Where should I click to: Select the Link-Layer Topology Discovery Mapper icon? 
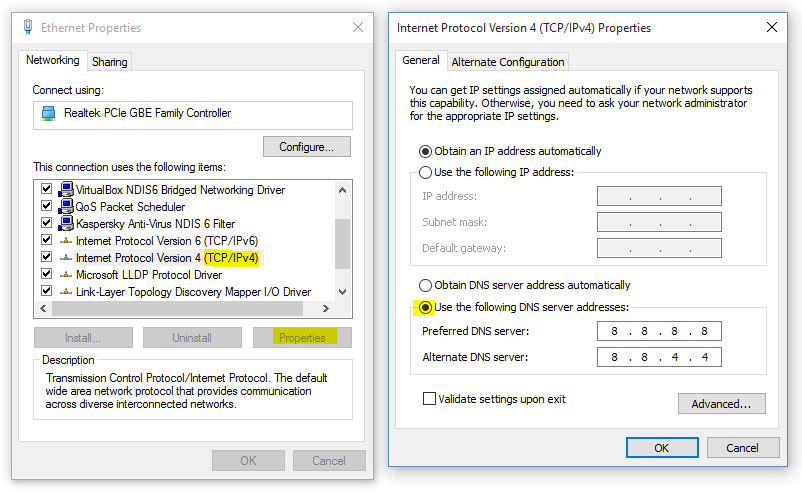coord(66,292)
